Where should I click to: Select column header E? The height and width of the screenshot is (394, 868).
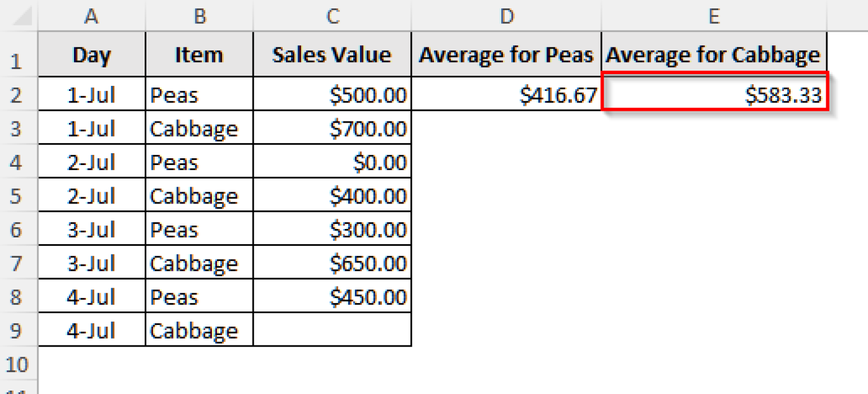[714, 16]
